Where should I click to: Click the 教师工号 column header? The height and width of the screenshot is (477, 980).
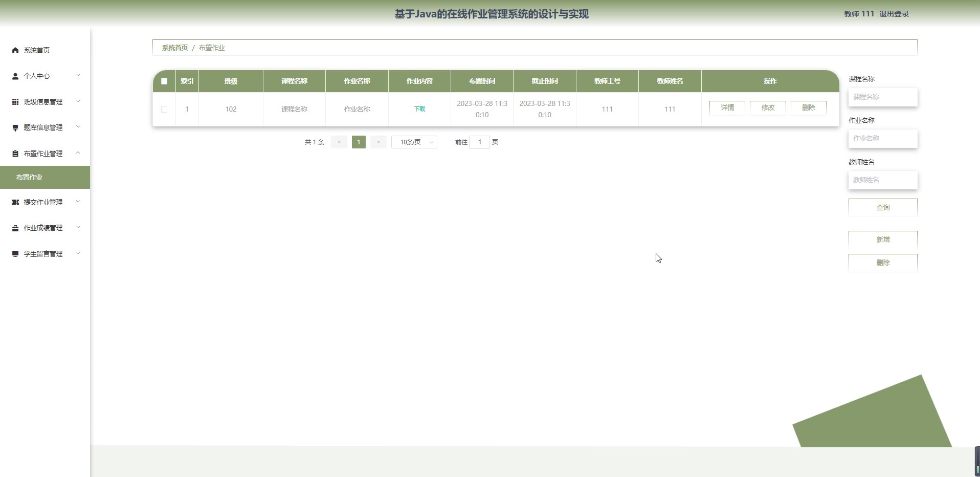click(607, 81)
